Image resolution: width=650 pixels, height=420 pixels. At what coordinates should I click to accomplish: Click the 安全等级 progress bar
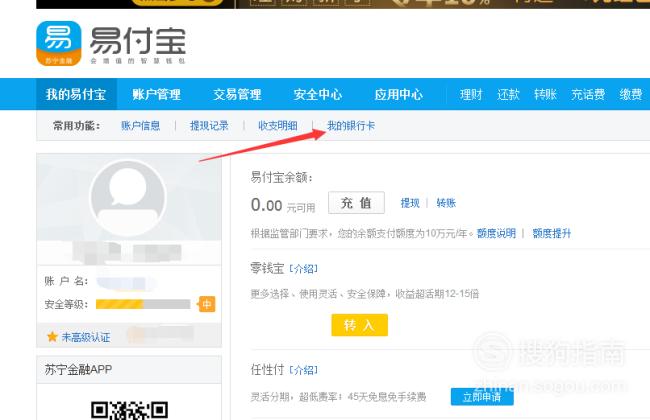pyautogui.click(x=143, y=304)
